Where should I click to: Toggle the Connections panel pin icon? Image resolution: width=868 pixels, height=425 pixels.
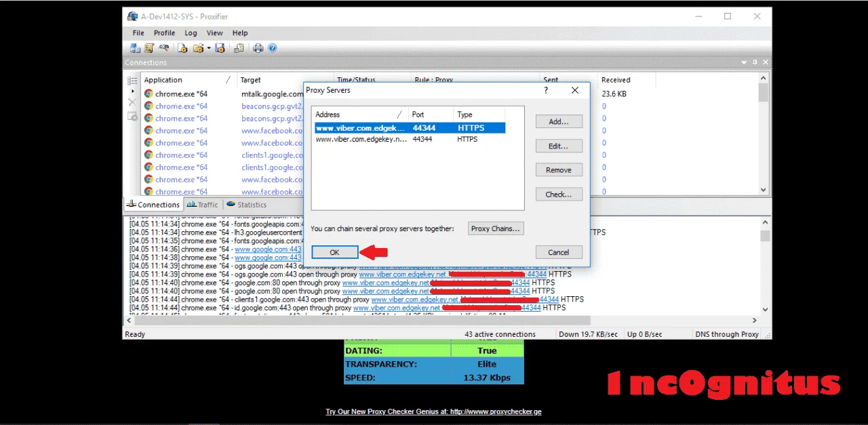click(x=755, y=62)
